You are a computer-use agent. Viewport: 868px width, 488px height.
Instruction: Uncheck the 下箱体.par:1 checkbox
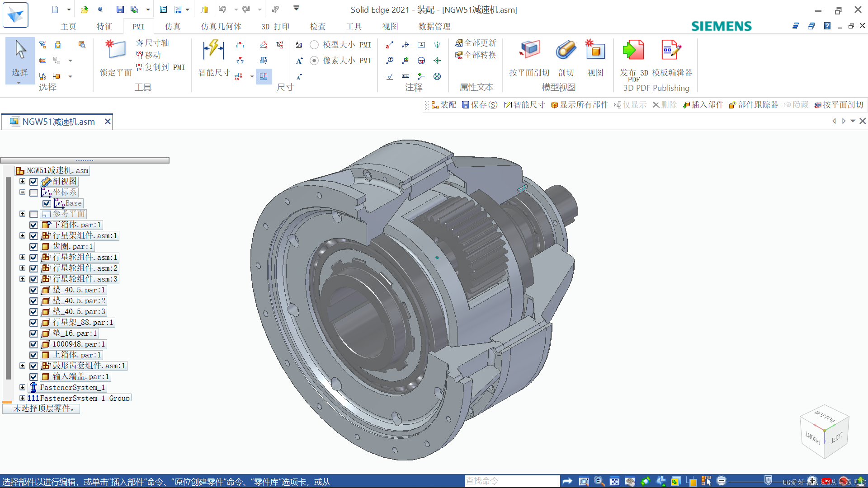coord(33,225)
